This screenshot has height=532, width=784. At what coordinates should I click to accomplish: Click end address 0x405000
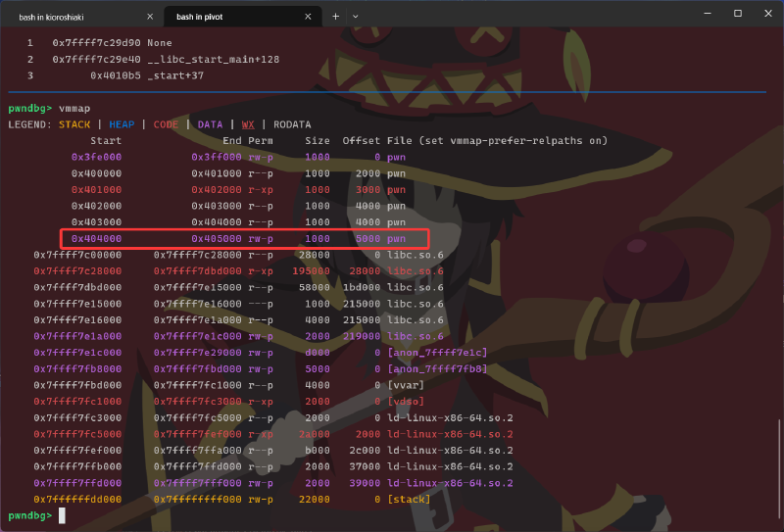[x=217, y=238]
